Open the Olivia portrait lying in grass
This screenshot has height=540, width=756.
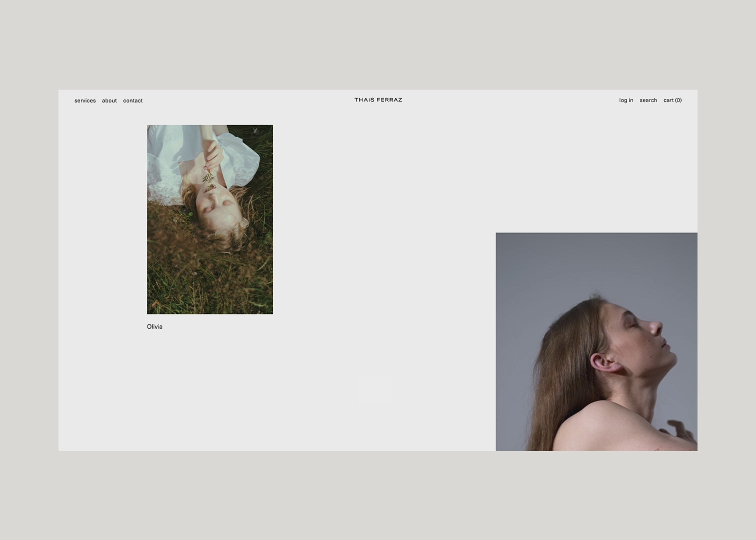[210, 219]
